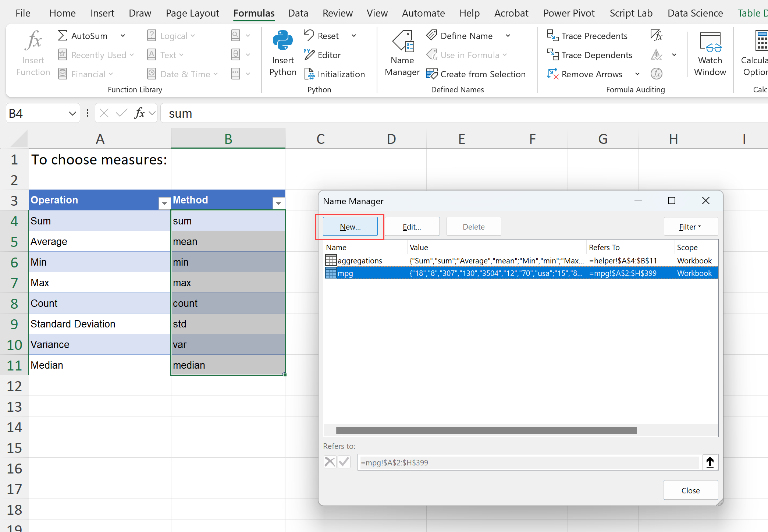Click Python Initialization settings

click(x=334, y=74)
